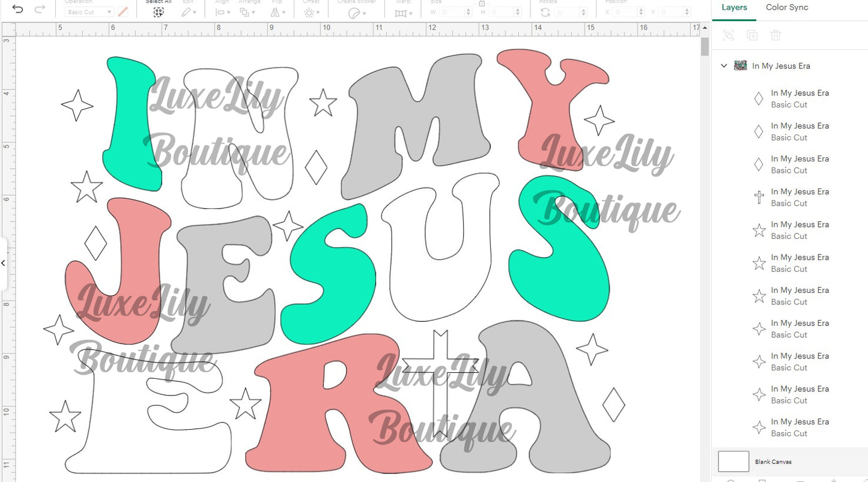Viewport: 868px width, 482px height.
Task: Open the Flip dropdown
Action: pos(277,12)
